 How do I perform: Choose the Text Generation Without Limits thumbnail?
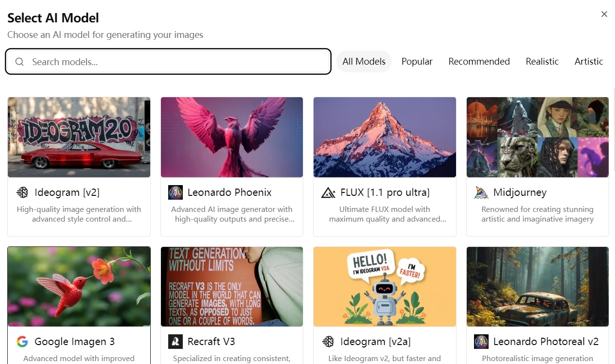[x=232, y=287]
